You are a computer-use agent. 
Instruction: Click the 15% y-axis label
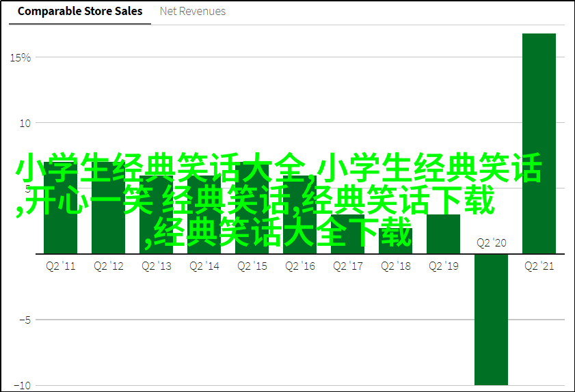click(x=21, y=57)
